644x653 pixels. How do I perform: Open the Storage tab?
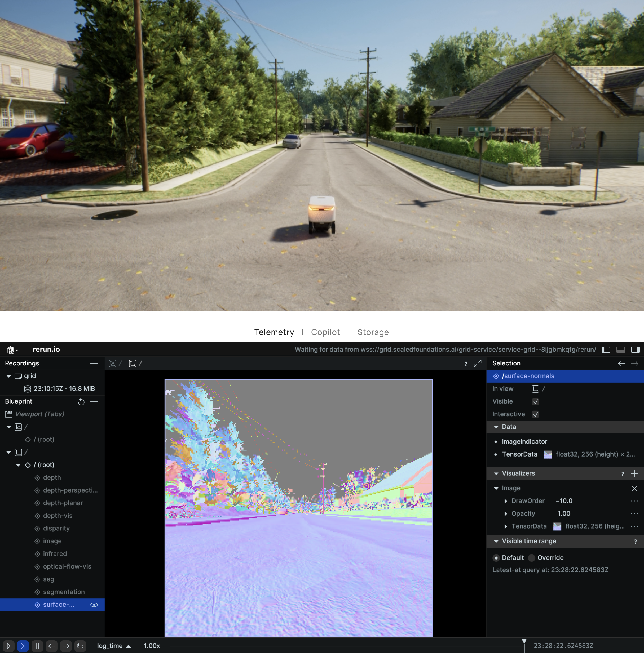click(373, 332)
